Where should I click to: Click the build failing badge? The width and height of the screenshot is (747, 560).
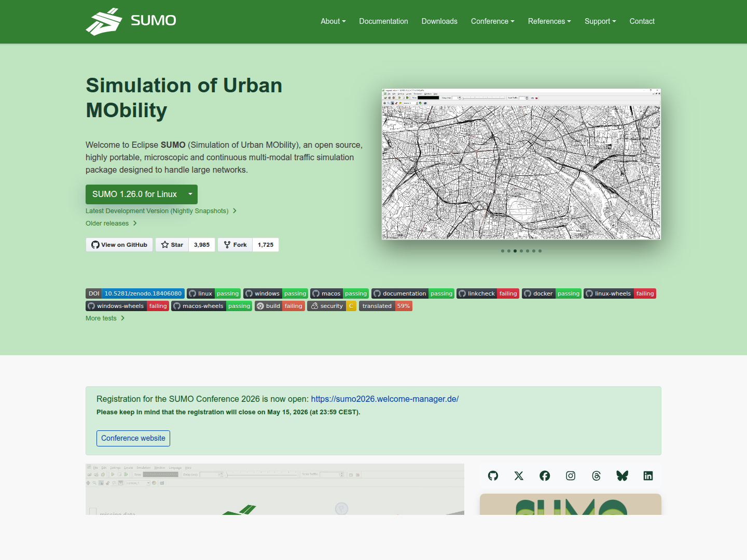point(280,306)
